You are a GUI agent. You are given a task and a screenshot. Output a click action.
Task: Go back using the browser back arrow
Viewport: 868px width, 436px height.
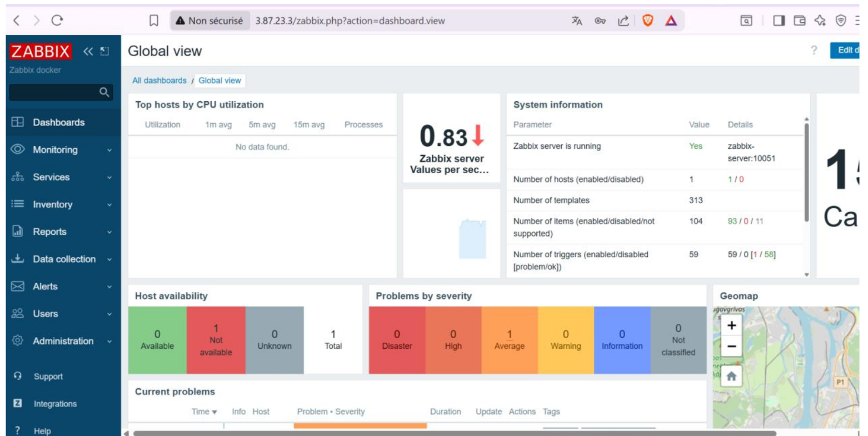click(17, 21)
